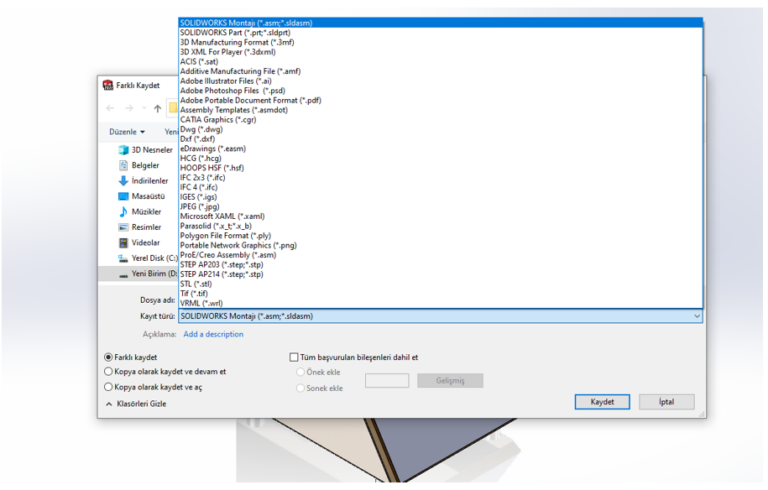Click the 3D Nesneler folder icon

[124, 150]
